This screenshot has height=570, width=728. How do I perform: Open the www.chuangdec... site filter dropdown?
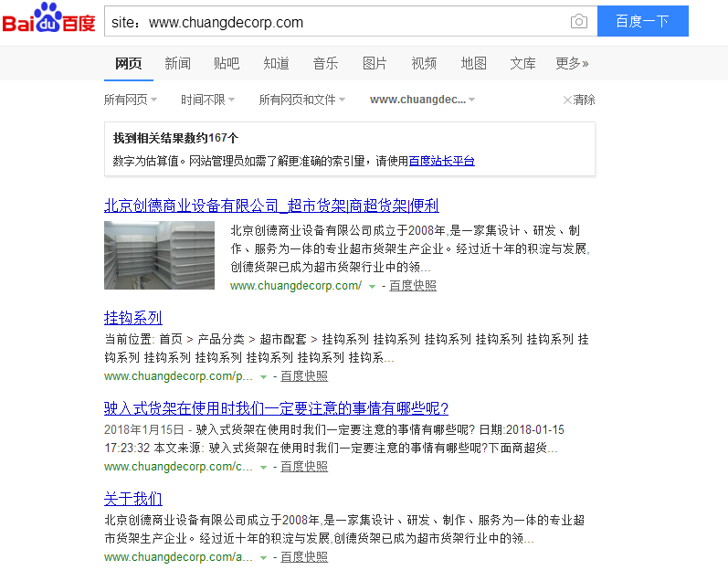(422, 100)
